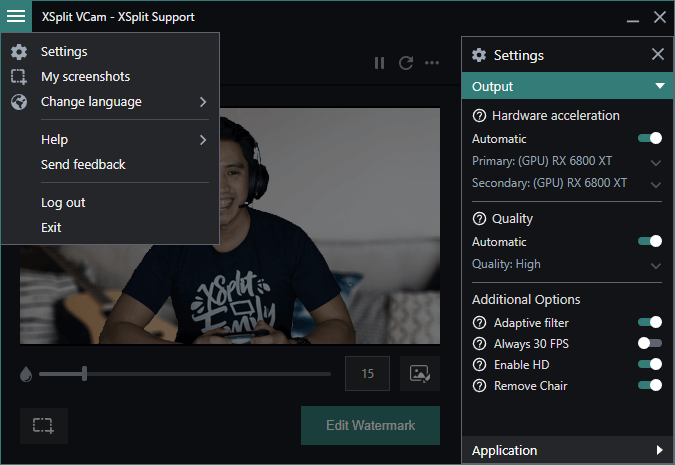Click the Hardware acceleration label
The height and width of the screenshot is (465, 675).
[556, 116]
